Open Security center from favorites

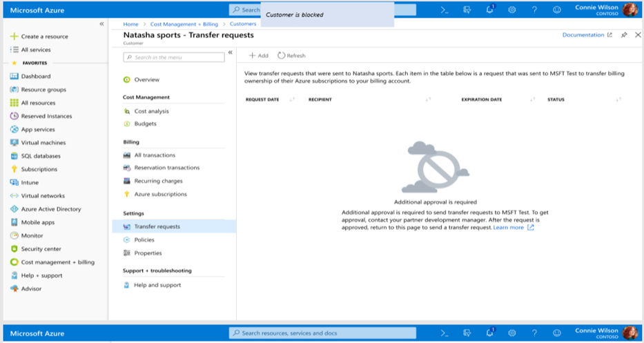click(x=36, y=249)
